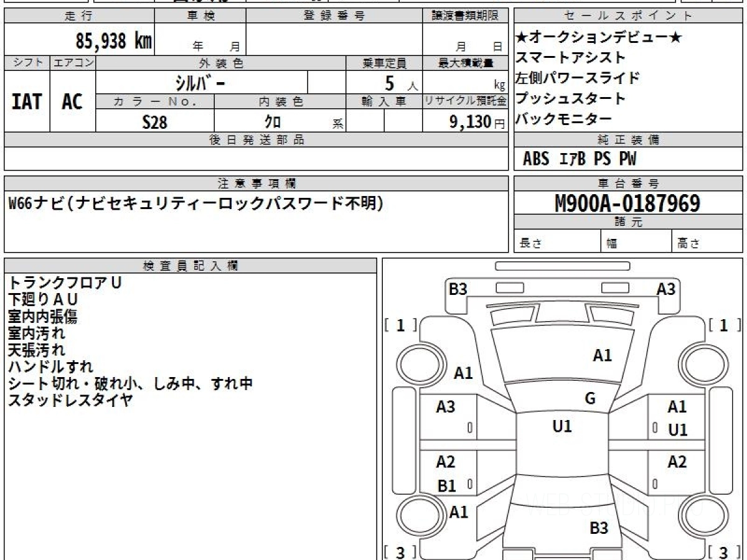Select the 高さ dimension field
Screen dimensions: 747x560
[x=707, y=243]
